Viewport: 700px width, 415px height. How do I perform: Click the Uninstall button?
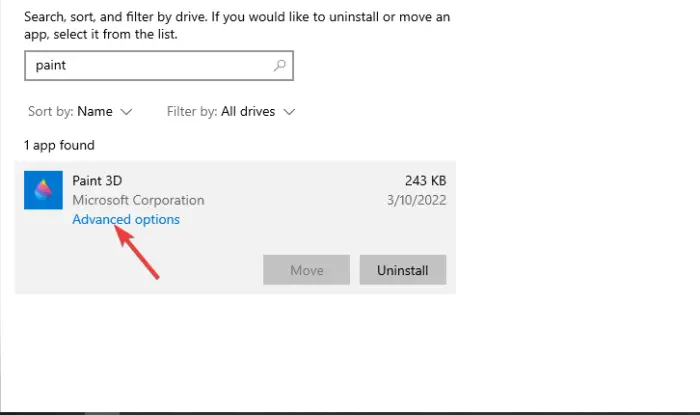click(x=403, y=270)
